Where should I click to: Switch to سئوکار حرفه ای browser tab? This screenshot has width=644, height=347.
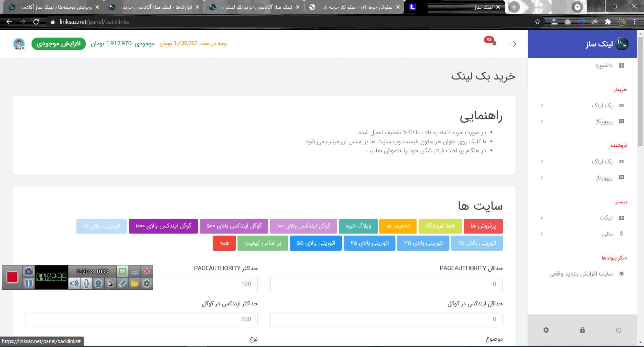click(355, 7)
